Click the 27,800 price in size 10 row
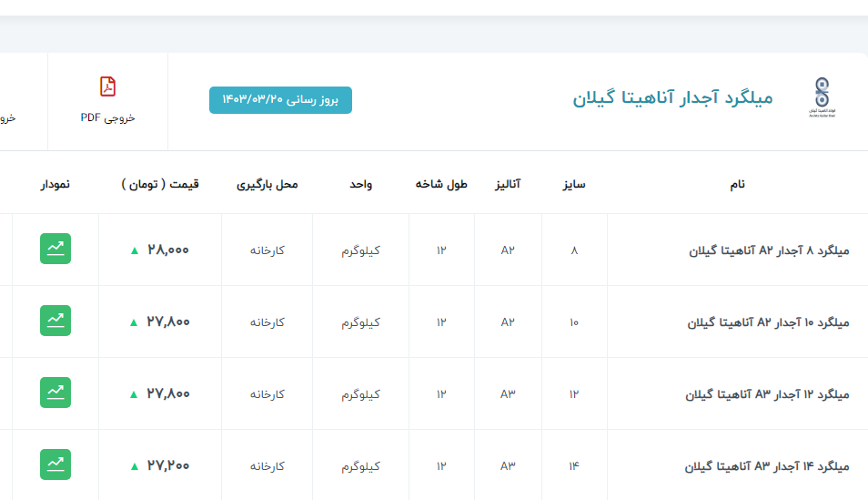Screen dimensions: 868x500 click(x=167, y=321)
